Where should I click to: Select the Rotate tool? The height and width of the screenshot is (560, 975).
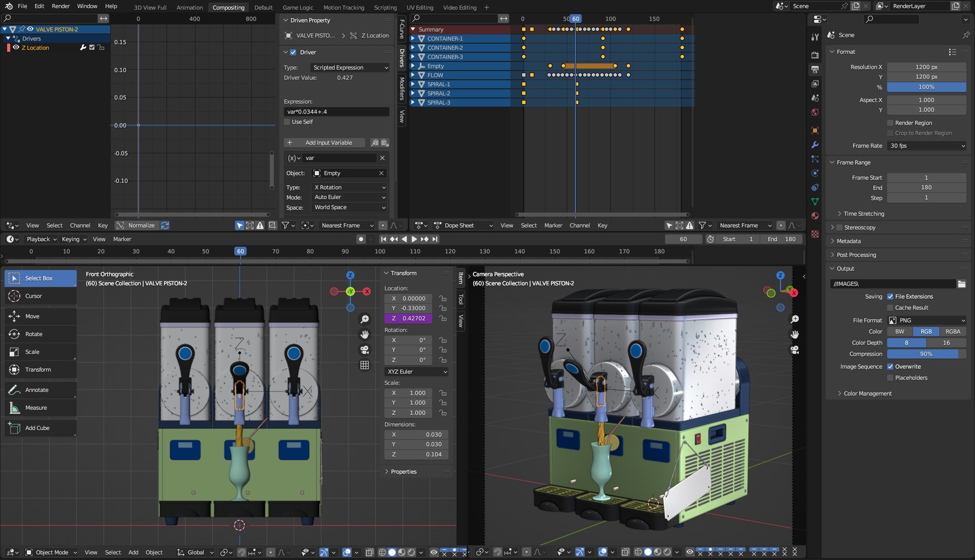(x=40, y=334)
